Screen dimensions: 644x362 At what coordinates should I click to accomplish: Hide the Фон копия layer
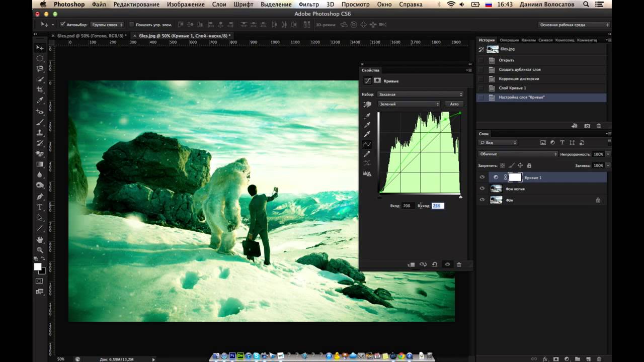click(482, 189)
